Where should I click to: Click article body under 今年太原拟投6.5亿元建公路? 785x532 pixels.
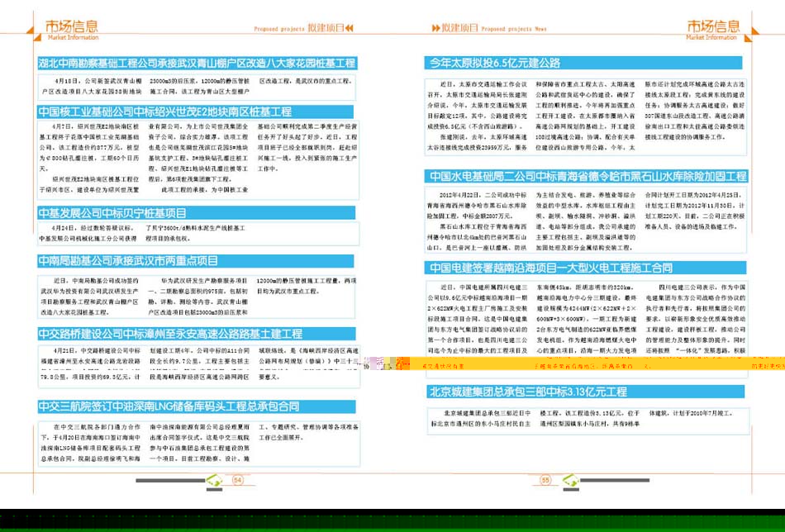(586, 116)
